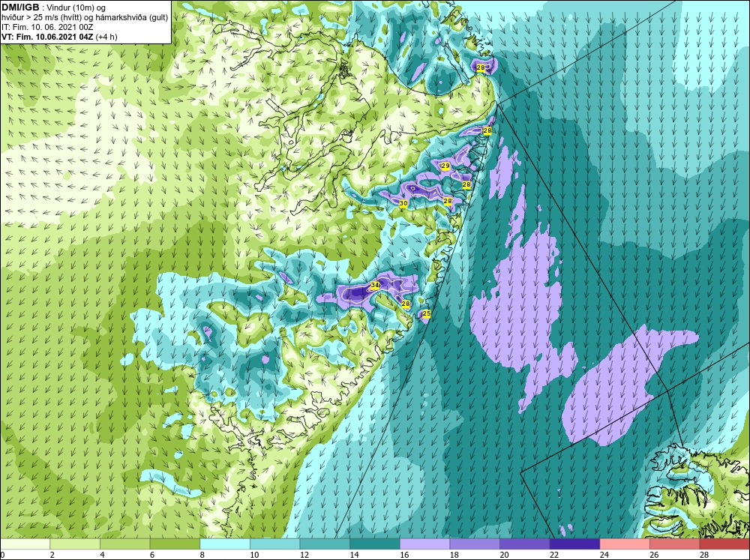Select the 2–4 m/s light green legend swatch
This screenshot has width=750, height=560.
pos(74,544)
